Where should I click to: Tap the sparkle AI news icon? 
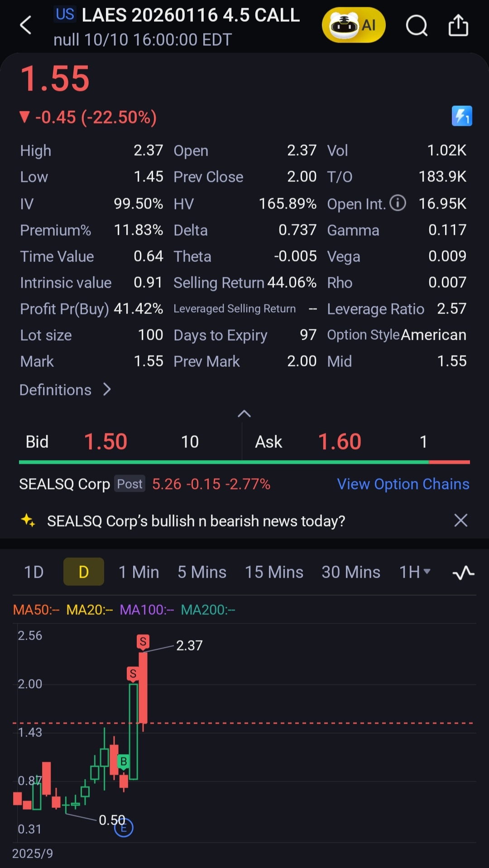(x=28, y=521)
